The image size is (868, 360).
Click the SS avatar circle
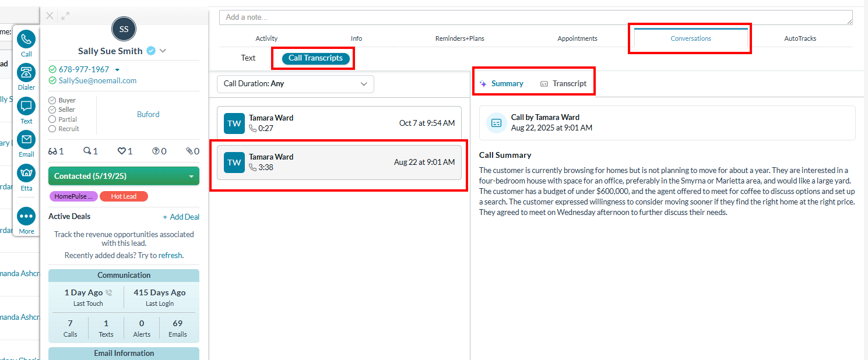coord(124,29)
